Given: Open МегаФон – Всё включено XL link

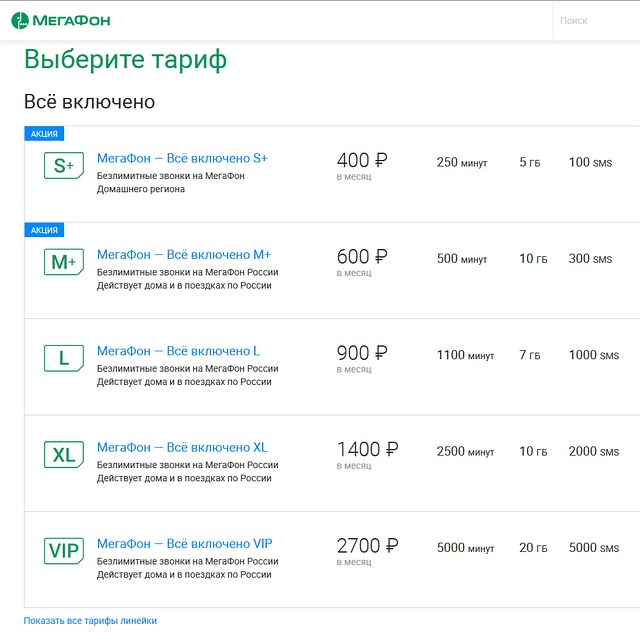Looking at the screenshot, I should [182, 447].
